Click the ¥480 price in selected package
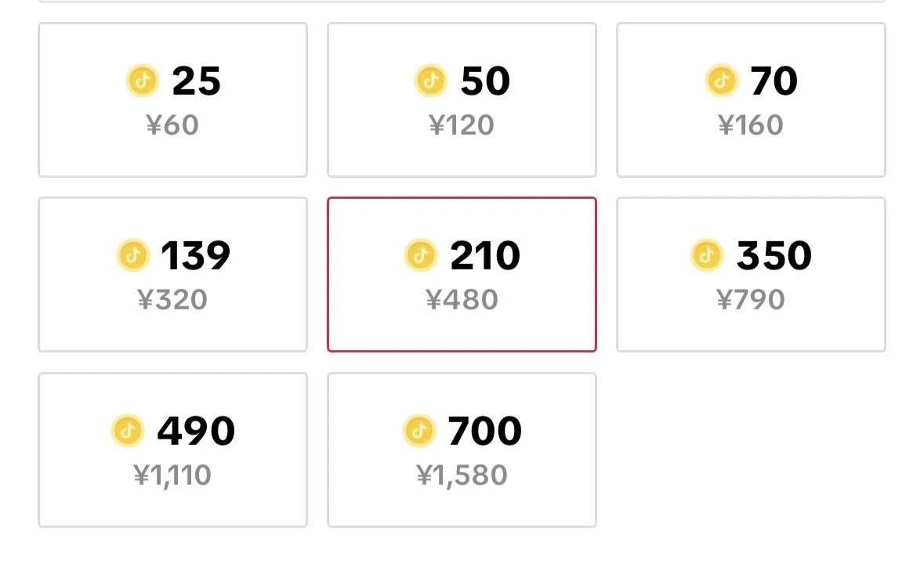 point(462,300)
